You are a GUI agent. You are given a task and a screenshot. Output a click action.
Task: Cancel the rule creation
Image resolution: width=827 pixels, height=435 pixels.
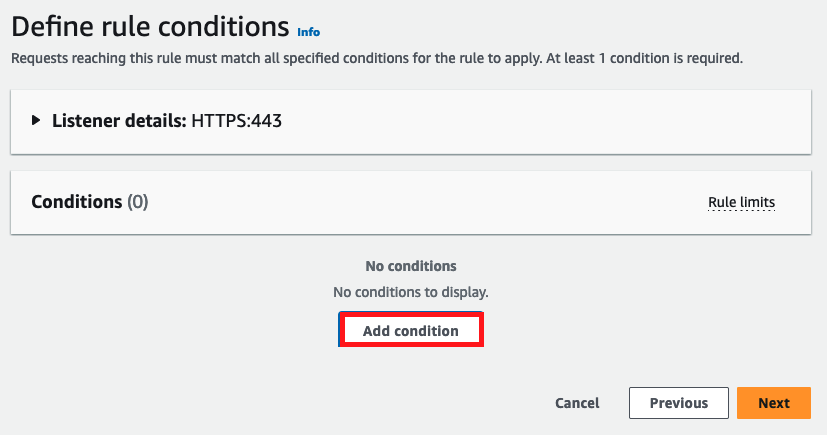(577, 403)
